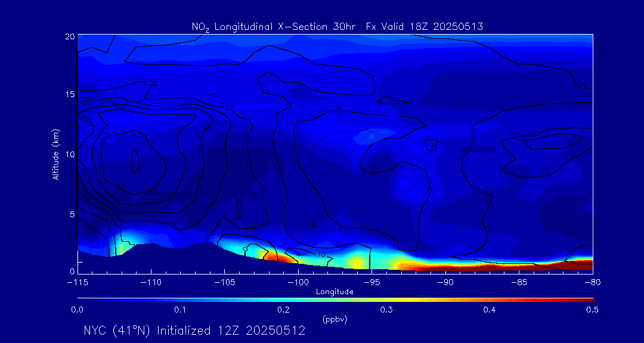Image resolution: width=644 pixels, height=343 pixels.
Task: Click color scale label "0.3"
Action: [x=386, y=310]
